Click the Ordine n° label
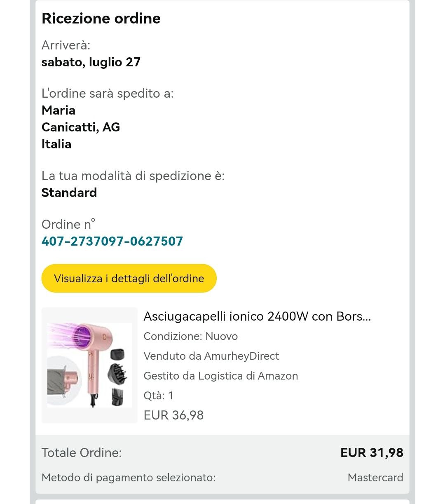The height and width of the screenshot is (504, 445). point(68,225)
